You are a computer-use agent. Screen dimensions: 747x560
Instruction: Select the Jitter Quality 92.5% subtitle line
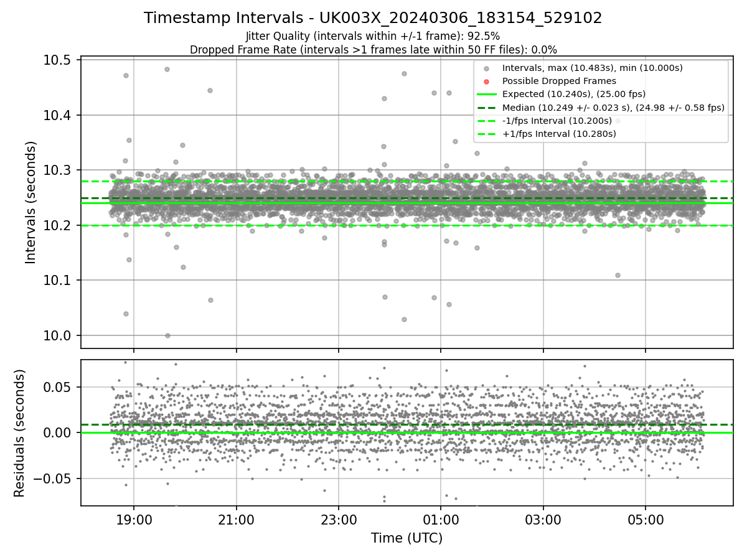coord(373,36)
